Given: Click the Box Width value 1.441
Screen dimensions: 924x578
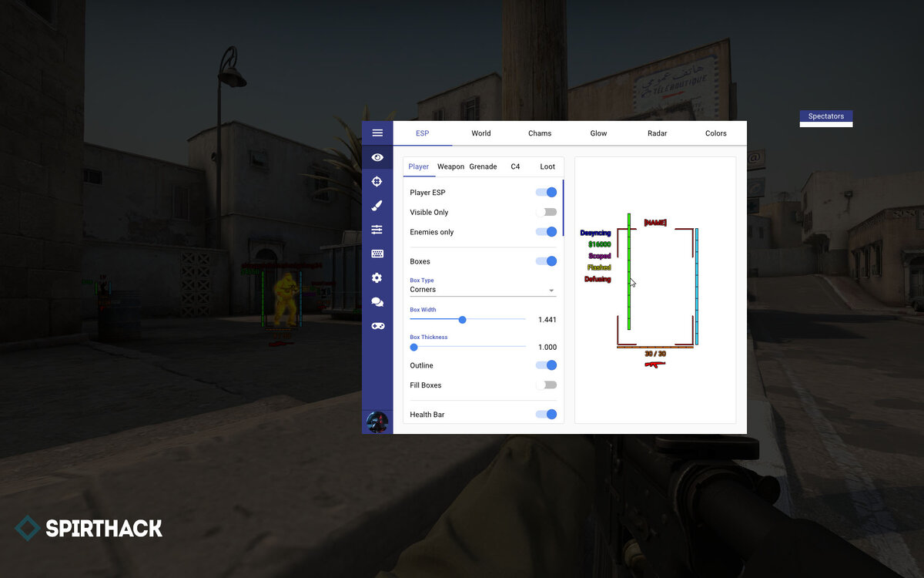Looking at the screenshot, I should coord(547,320).
